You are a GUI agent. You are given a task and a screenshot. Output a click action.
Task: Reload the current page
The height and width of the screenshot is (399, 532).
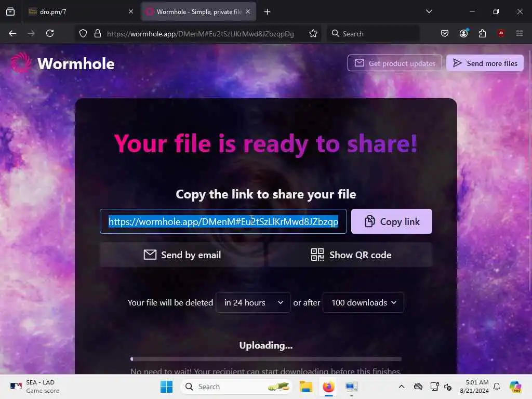[x=50, y=33]
